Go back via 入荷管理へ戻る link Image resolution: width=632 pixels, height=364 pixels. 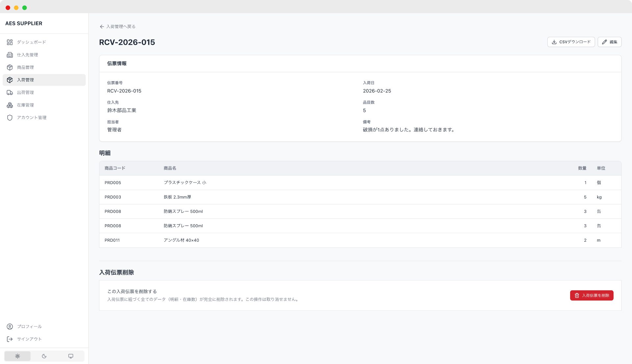(x=118, y=27)
